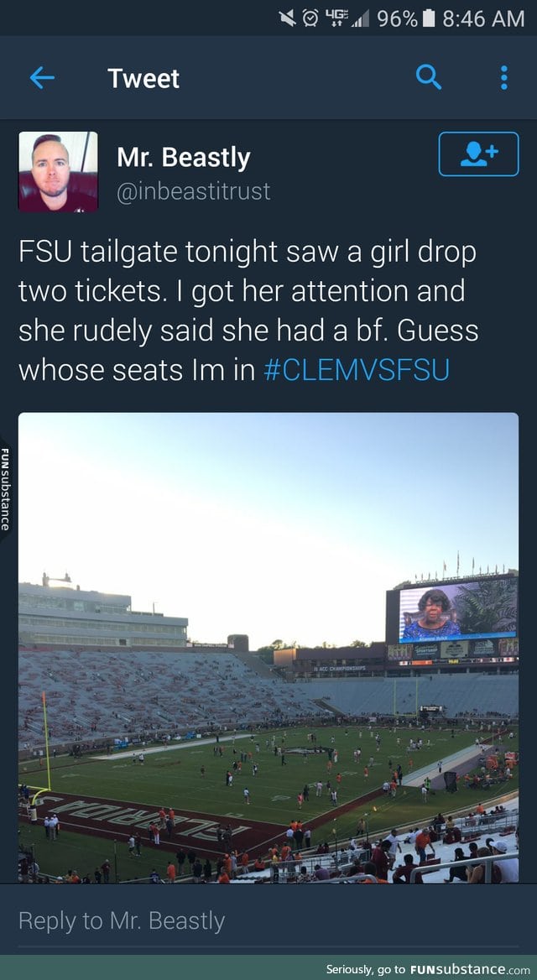Screen dimensions: 537x980
Task: Tap the FUNsubstance side tab
Action: [x=5, y=490]
